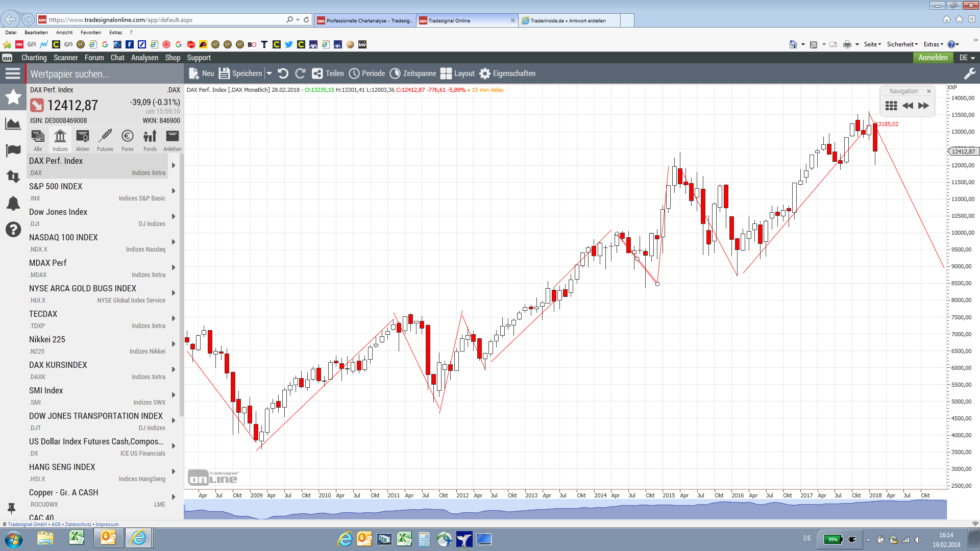The width and height of the screenshot is (980, 551).
Task: Open the Shop menu
Action: coord(173,58)
